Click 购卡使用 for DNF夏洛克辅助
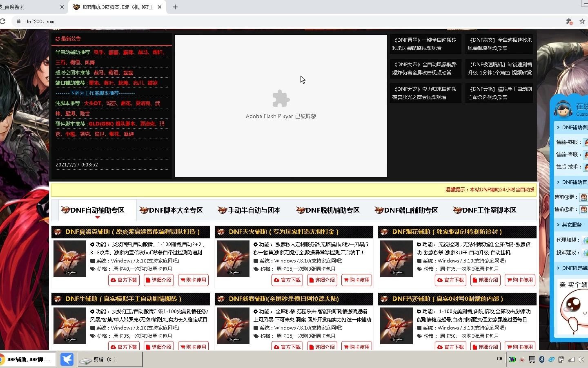 click(x=193, y=280)
